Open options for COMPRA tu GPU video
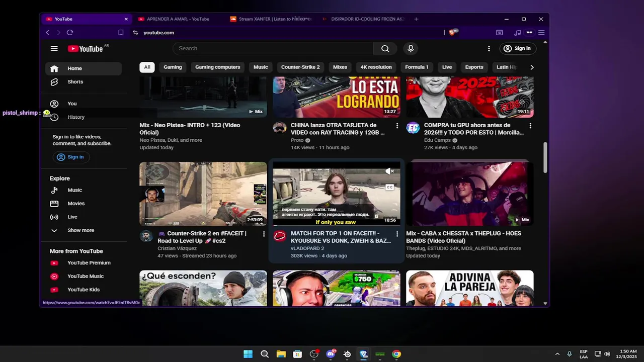Screen dimensions: 644x362 pyautogui.click(x=530, y=126)
